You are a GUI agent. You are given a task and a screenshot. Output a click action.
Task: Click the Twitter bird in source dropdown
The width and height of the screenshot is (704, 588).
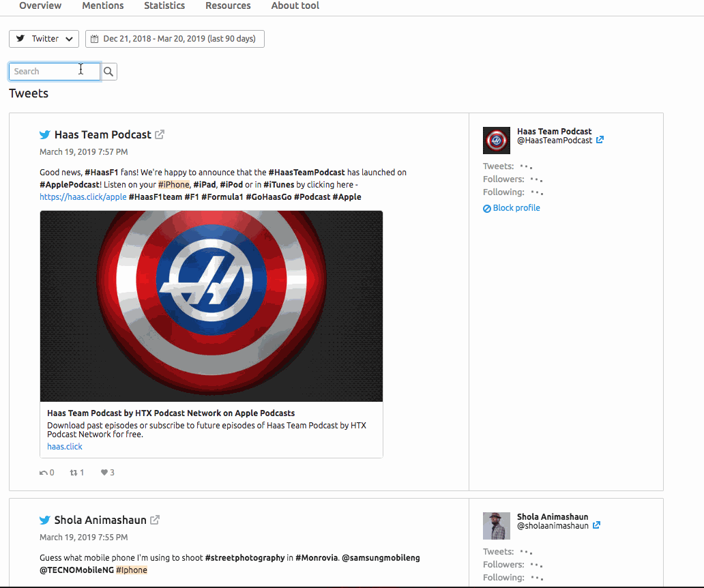[20, 39]
